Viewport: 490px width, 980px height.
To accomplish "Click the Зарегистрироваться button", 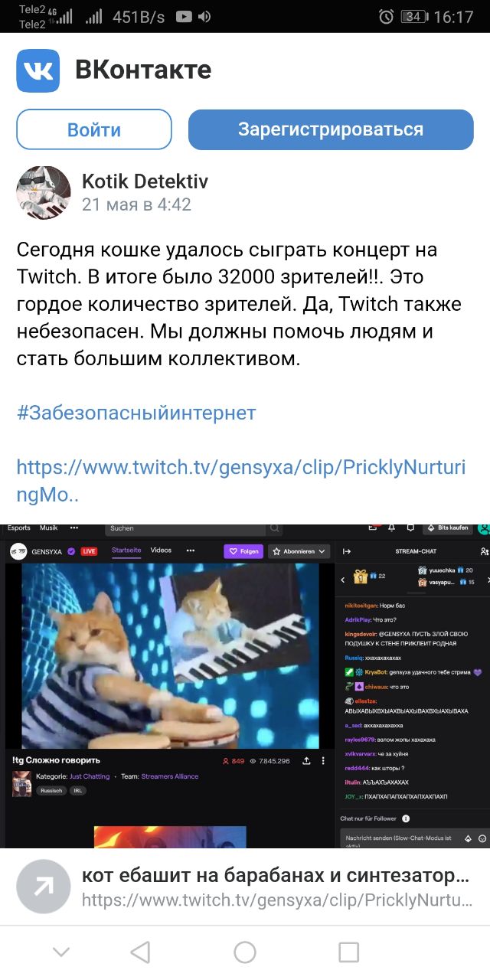I will 331,129.
